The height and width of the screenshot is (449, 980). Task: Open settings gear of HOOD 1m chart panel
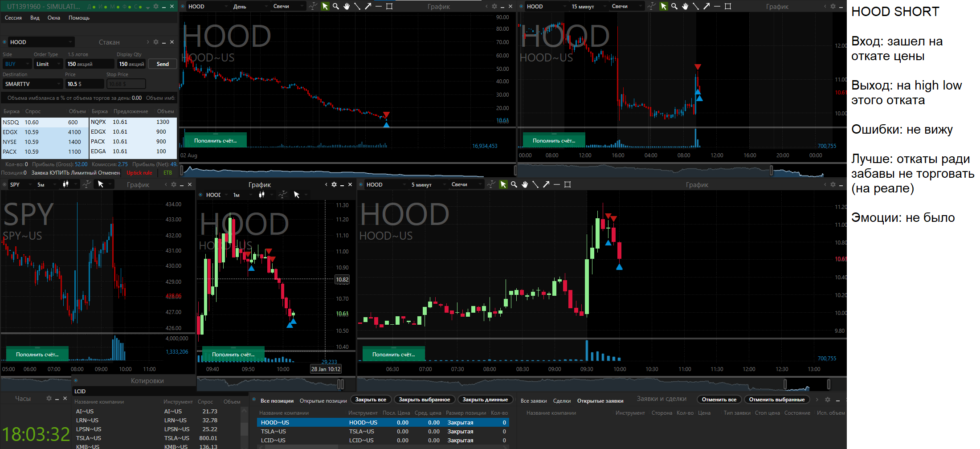(334, 184)
